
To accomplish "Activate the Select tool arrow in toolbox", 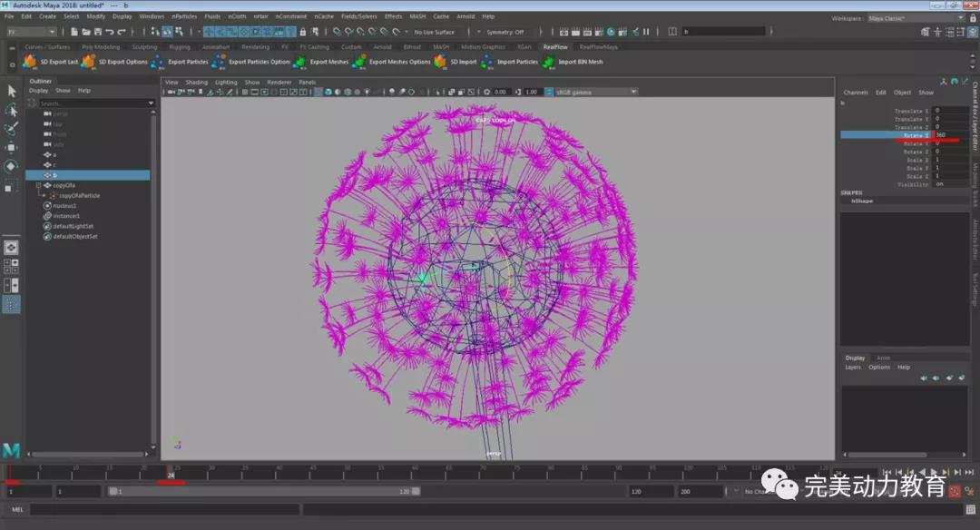I will 12,91.
